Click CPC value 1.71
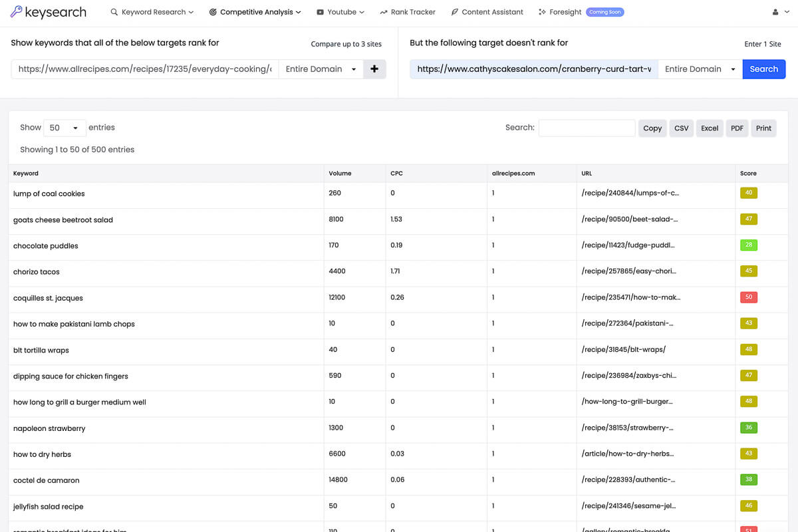This screenshot has height=532, width=798. pyautogui.click(x=396, y=271)
